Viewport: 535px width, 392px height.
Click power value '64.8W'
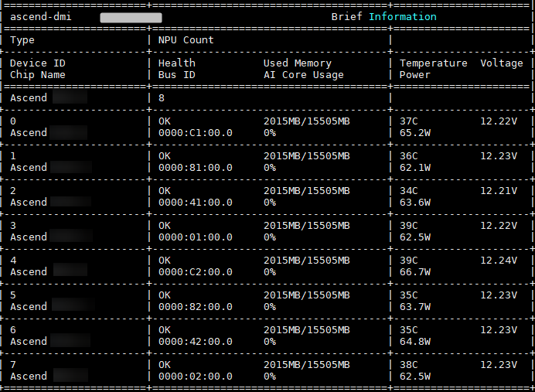[415, 342]
